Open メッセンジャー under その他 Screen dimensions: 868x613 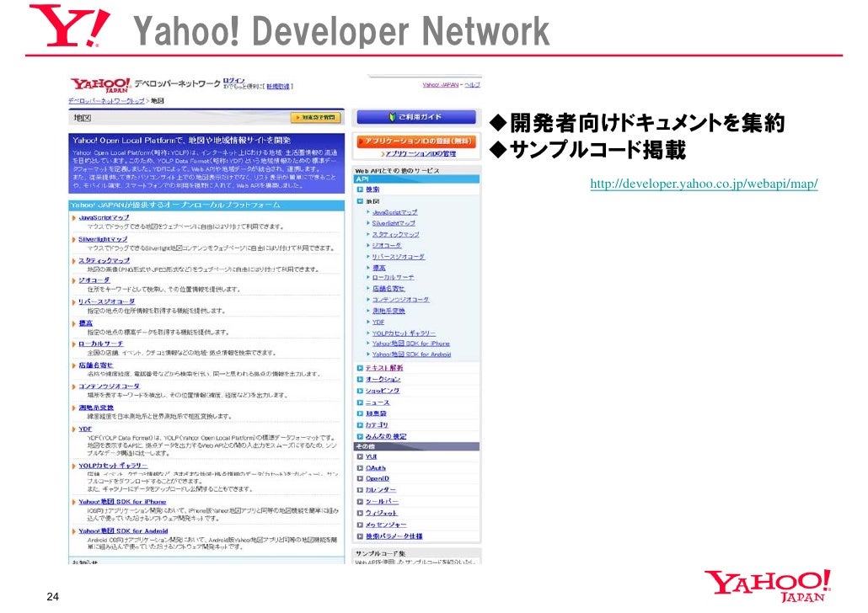click(x=386, y=525)
